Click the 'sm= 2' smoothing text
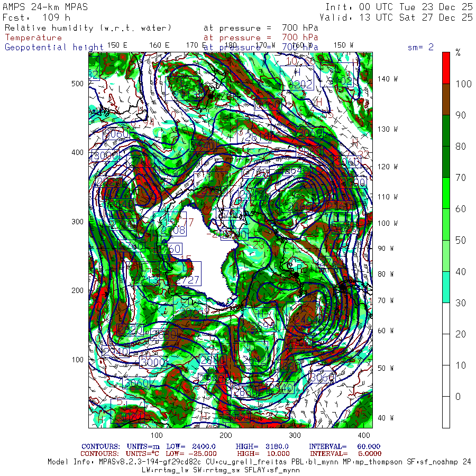The height and width of the screenshot is (476, 476). pos(420,47)
